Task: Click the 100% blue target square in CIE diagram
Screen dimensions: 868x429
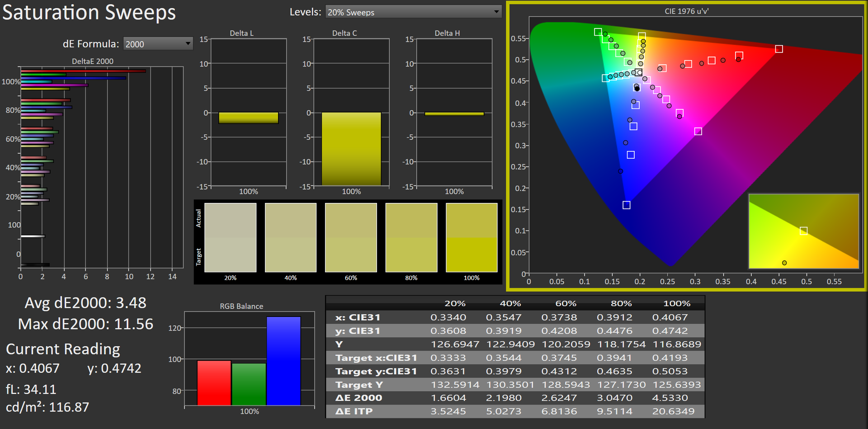Action: [627, 205]
